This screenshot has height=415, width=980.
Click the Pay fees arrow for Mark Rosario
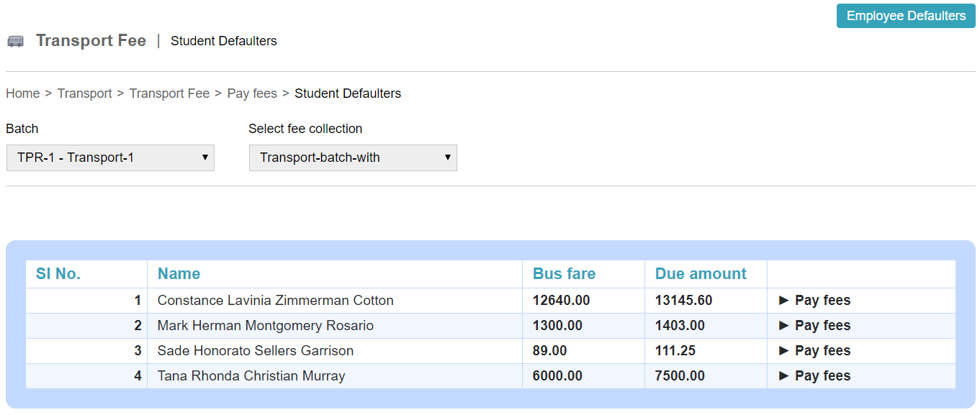784,326
